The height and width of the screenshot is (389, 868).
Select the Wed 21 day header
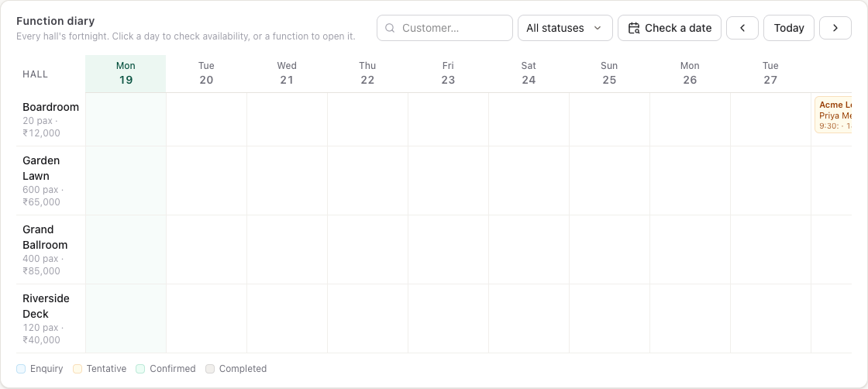click(x=287, y=74)
